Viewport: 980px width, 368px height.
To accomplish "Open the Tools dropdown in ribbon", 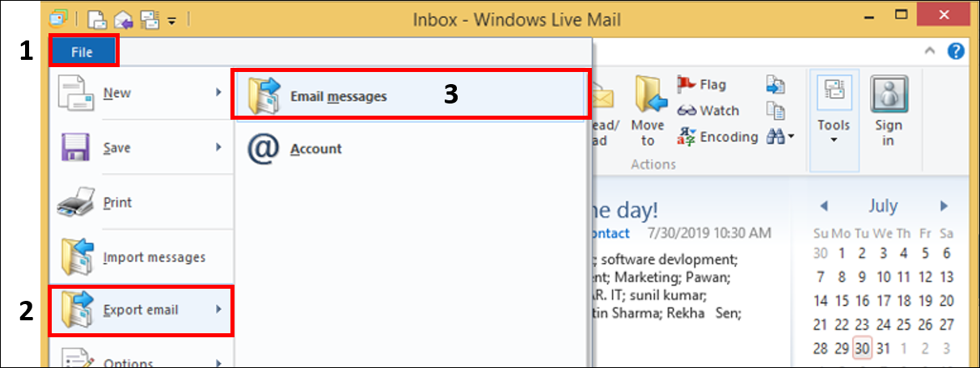I will [833, 110].
